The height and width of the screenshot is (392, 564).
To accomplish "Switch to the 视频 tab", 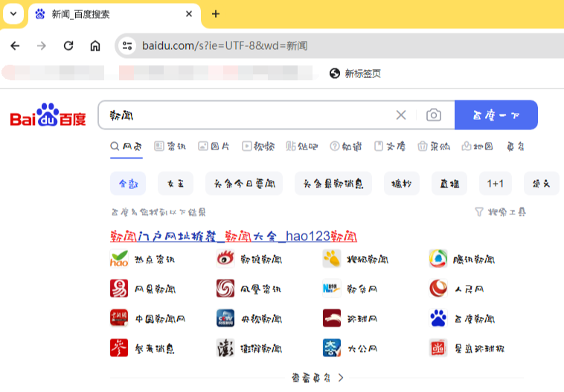I will [x=258, y=147].
